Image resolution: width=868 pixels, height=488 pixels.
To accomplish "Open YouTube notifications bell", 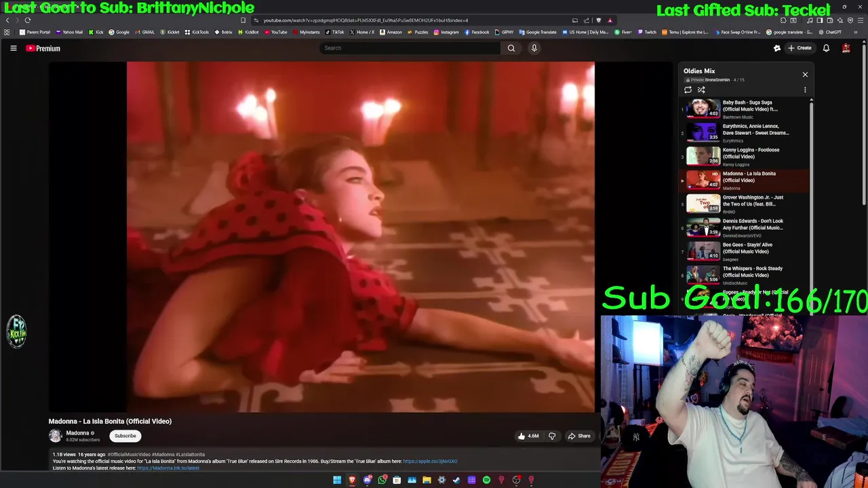I will click(826, 48).
